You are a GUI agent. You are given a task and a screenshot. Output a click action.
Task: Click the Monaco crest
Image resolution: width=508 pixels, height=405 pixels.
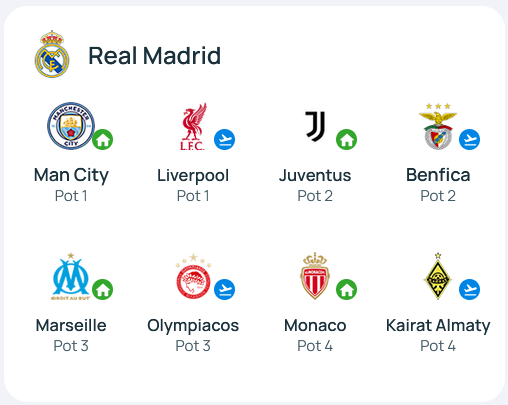tap(315, 276)
